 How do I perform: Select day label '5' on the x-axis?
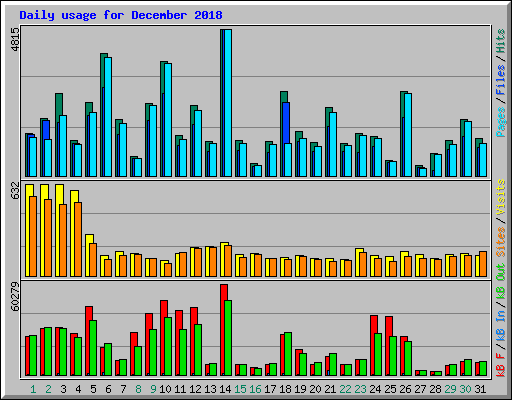coord(93,389)
